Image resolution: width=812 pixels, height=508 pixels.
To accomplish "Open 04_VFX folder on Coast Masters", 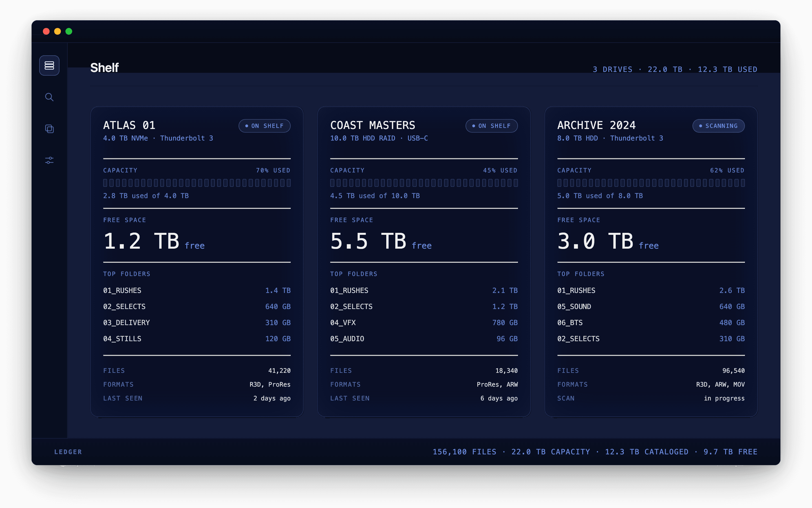I will point(424,323).
